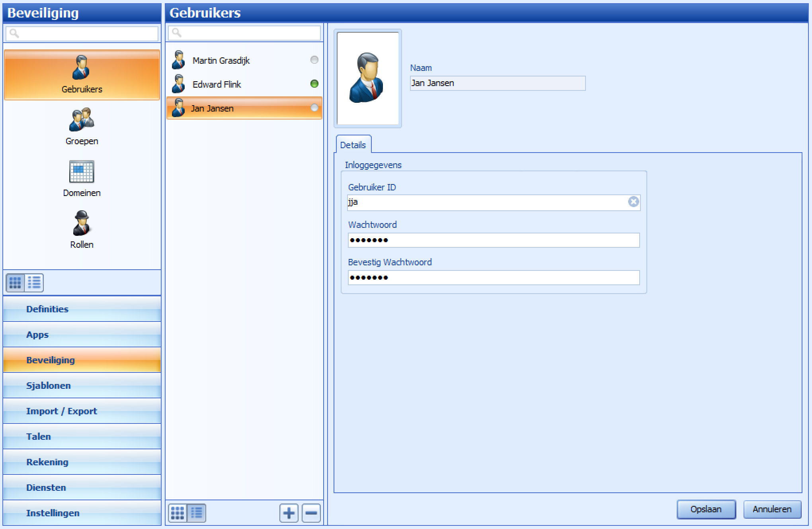Remove selected user with minus button
The width and height of the screenshot is (812, 529).
tap(311, 513)
